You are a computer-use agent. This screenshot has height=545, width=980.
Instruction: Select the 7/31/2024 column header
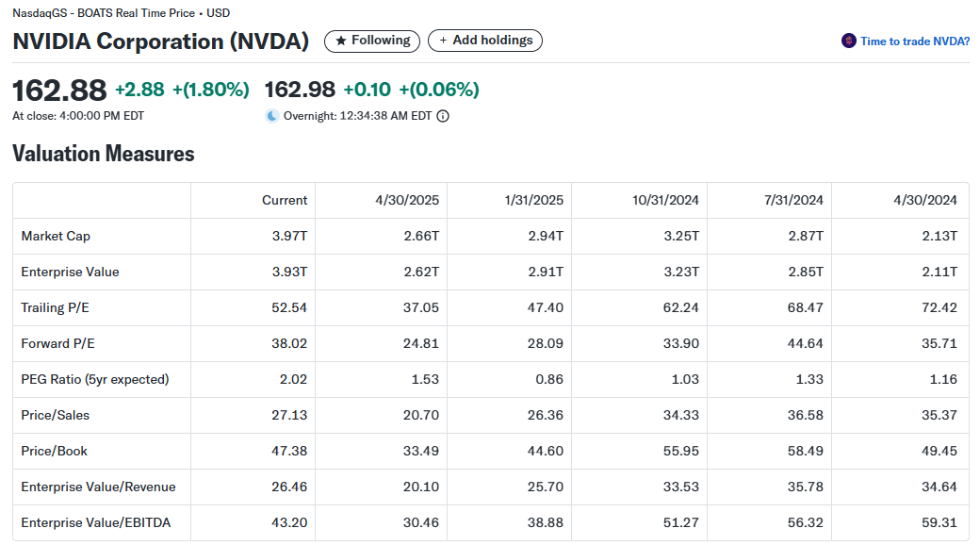[793, 200]
